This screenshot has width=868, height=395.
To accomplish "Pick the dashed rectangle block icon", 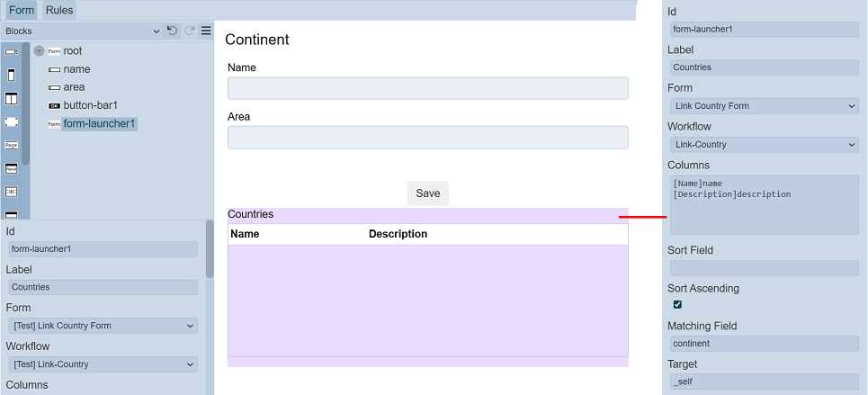I will pyautogui.click(x=11, y=121).
